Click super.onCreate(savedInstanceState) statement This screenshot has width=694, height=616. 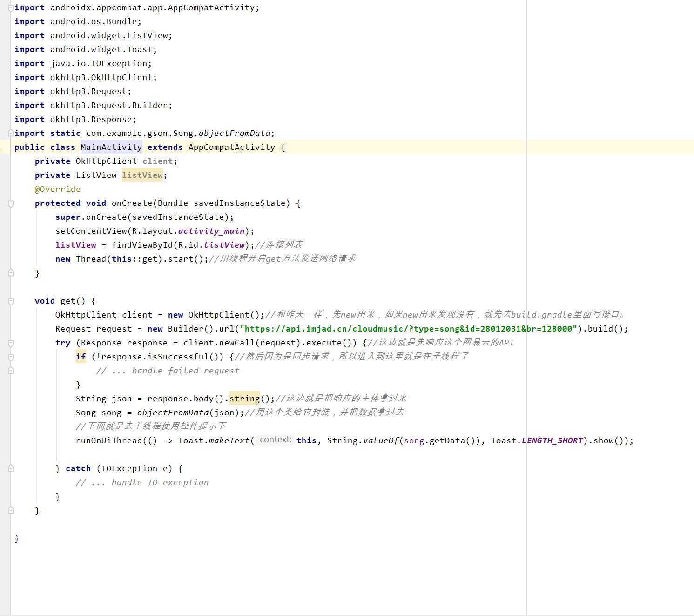[x=145, y=217]
